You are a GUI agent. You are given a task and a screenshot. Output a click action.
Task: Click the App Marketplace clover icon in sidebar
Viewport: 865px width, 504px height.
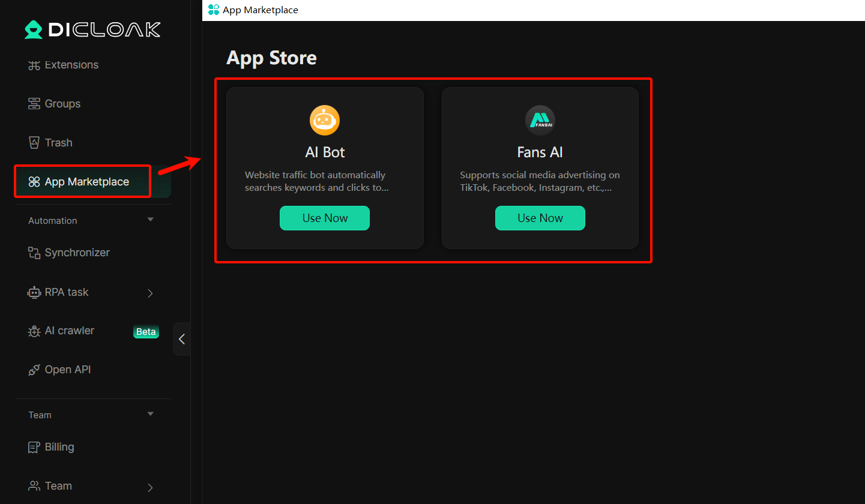(x=34, y=182)
